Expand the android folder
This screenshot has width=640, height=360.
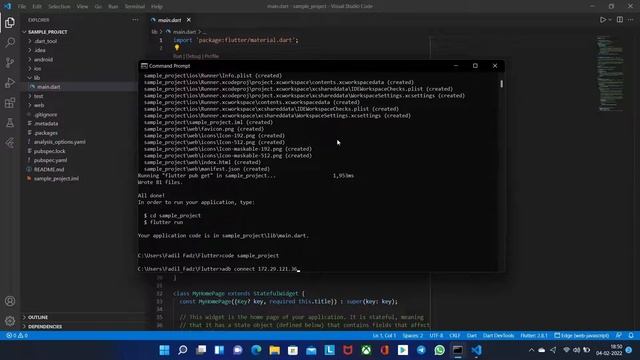tap(43, 60)
